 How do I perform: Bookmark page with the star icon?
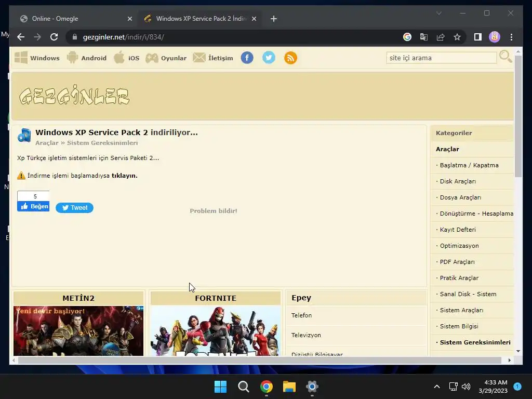(x=457, y=37)
